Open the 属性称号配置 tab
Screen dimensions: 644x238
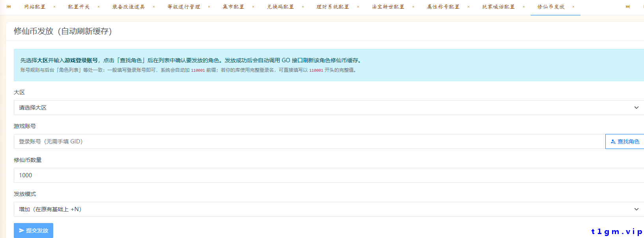coord(443,7)
